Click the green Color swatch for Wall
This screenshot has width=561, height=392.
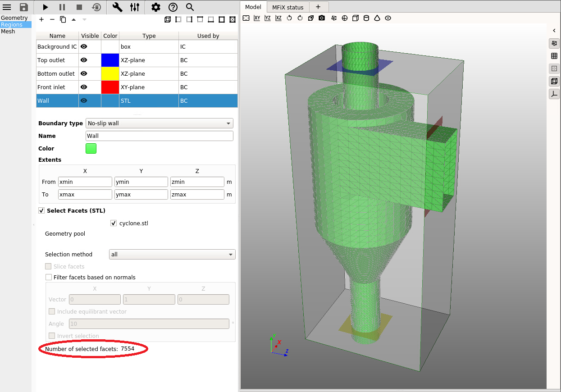point(91,148)
